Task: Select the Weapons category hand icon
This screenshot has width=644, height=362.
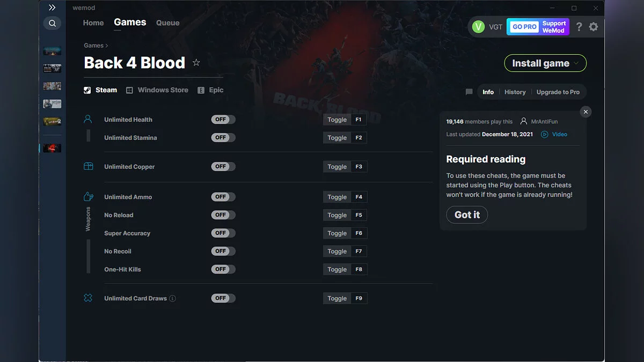Action: point(87,197)
